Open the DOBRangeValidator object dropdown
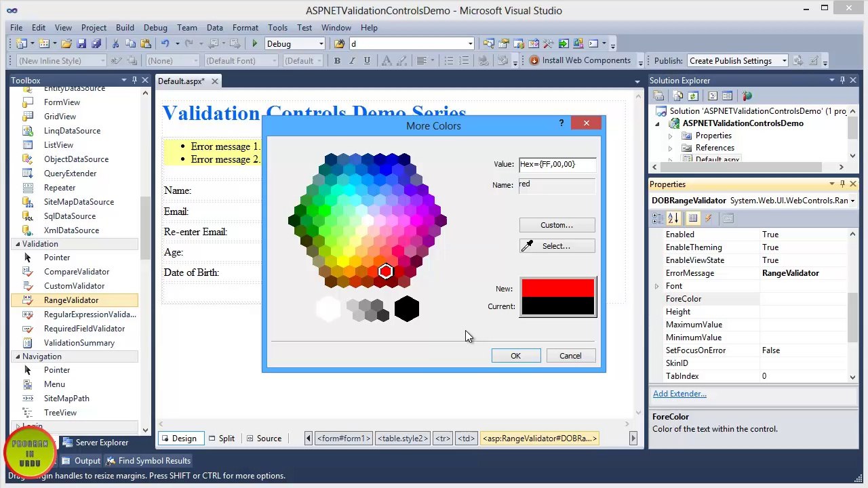Screen dimensions: 868x488 point(852,201)
